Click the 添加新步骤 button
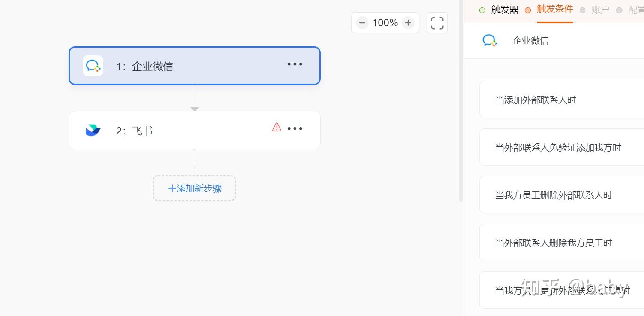The height and width of the screenshot is (316, 644). coord(195,188)
